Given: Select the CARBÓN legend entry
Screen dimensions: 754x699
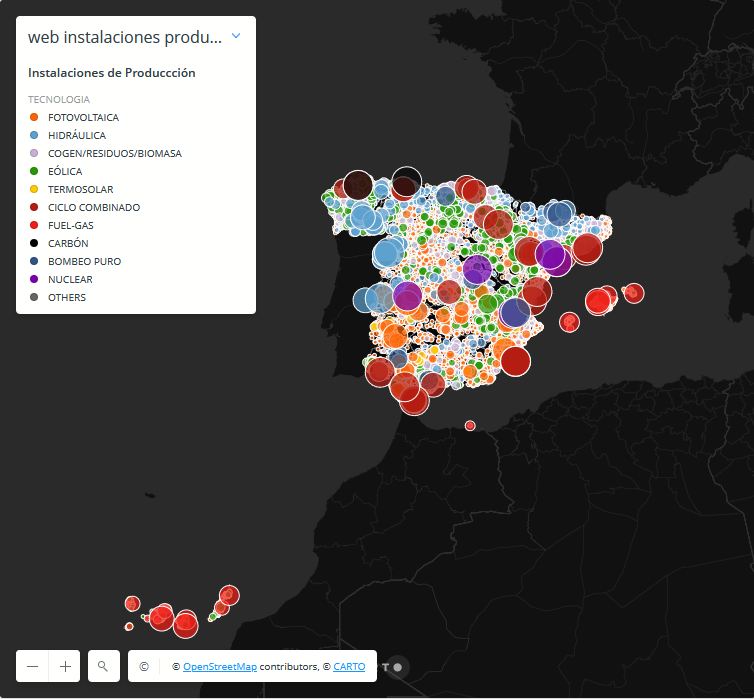Looking at the screenshot, I should (x=68, y=243).
